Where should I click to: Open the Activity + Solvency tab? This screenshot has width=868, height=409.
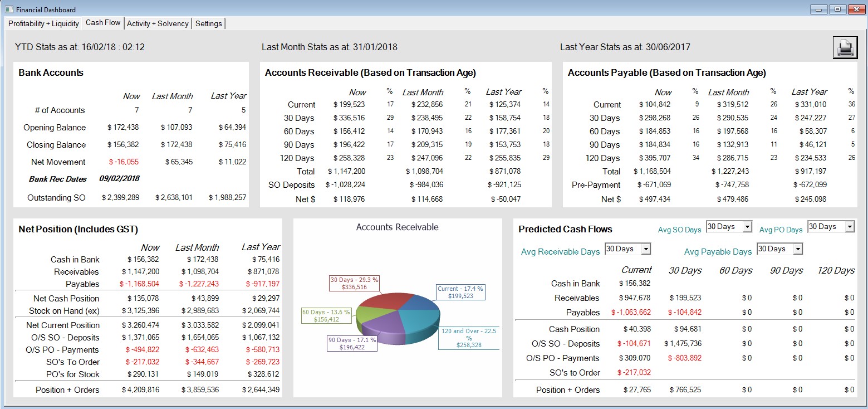(158, 23)
